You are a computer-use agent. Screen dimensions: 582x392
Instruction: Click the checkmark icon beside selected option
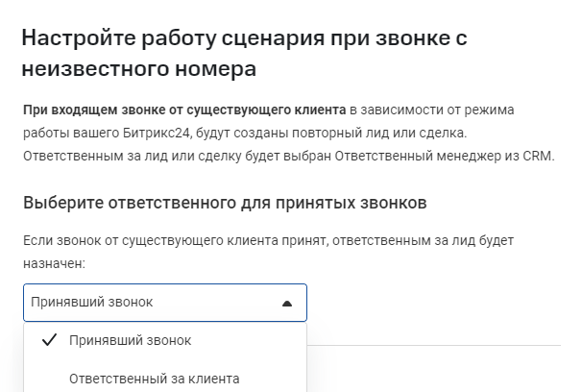click(50, 341)
